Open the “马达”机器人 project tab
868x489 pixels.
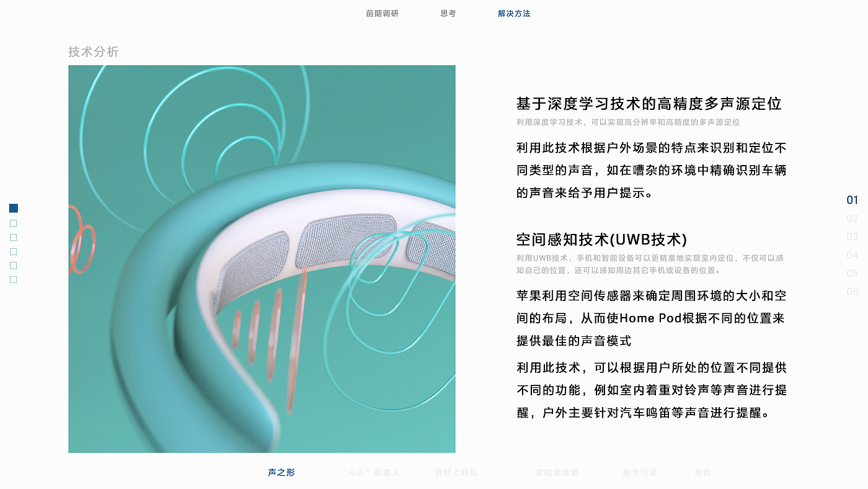pos(371,472)
